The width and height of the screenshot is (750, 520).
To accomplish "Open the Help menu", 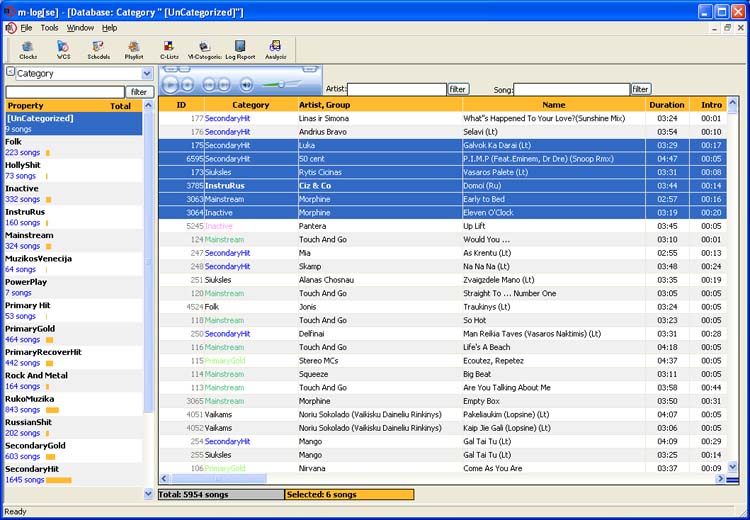I will click(110, 28).
